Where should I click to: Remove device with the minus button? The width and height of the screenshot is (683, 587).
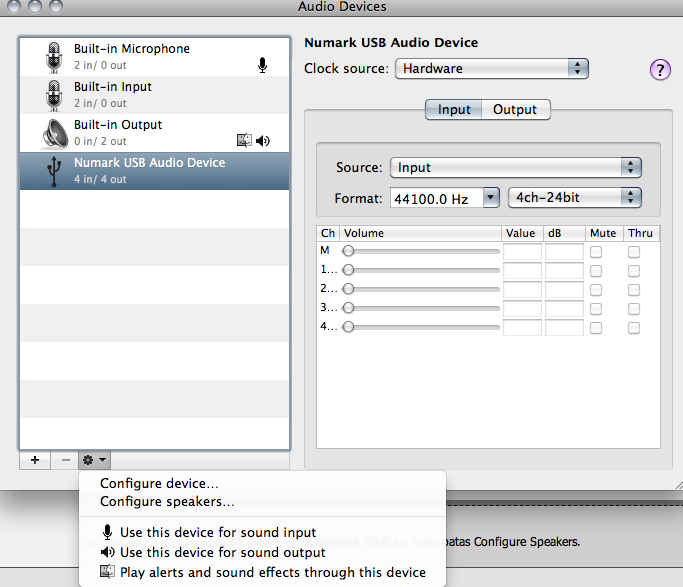65,460
